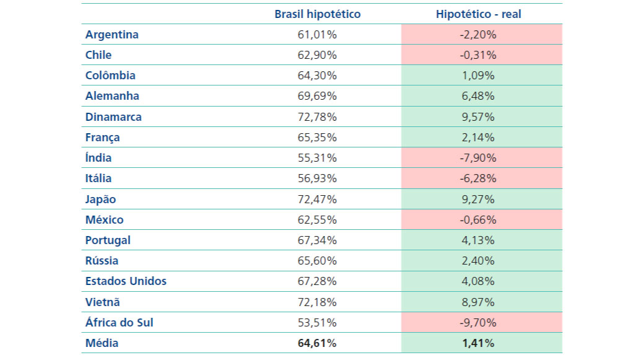Click Vietnã's green 8,97% cell
Screen dimensions: 644x355
(478, 302)
